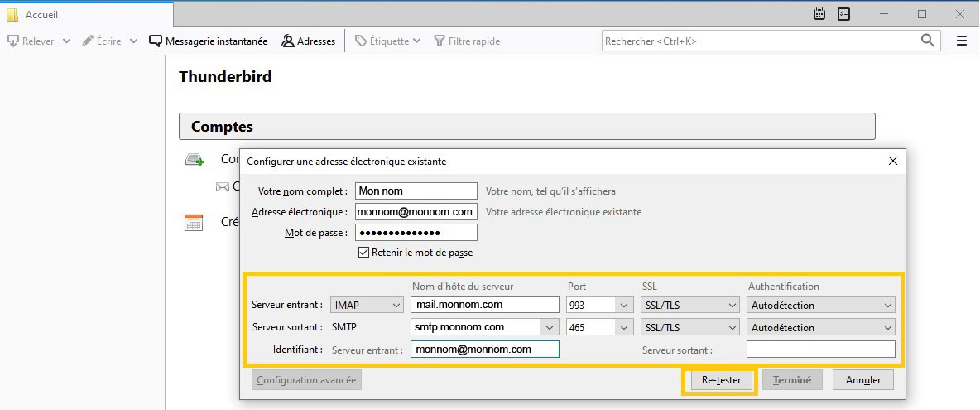The height and width of the screenshot is (410, 980).
Task: Select the Accueil tab
Action: (x=86, y=14)
